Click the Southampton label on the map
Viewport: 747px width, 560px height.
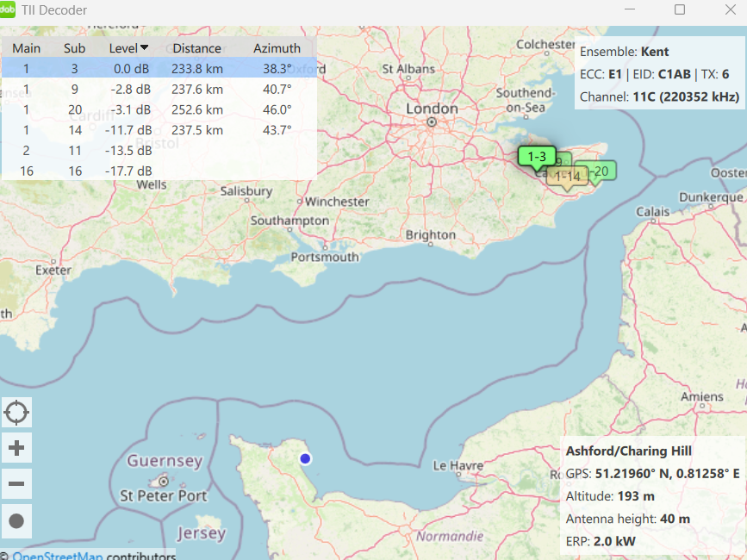289,221
